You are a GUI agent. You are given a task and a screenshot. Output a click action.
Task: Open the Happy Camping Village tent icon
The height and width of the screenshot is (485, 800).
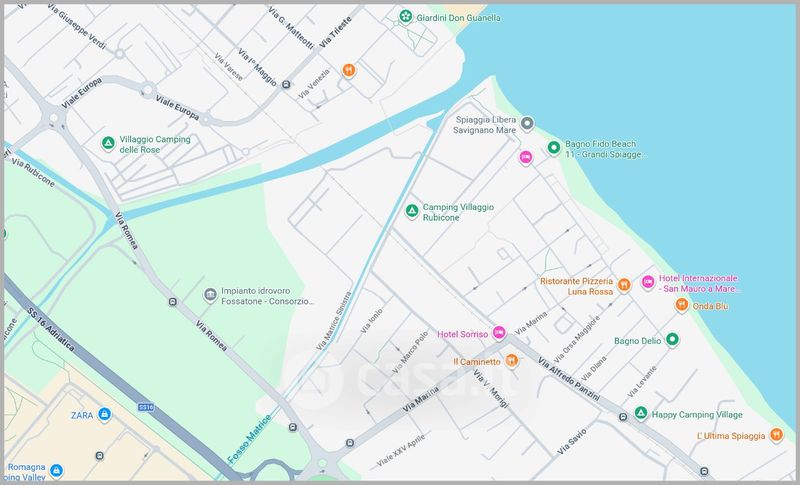pos(640,413)
